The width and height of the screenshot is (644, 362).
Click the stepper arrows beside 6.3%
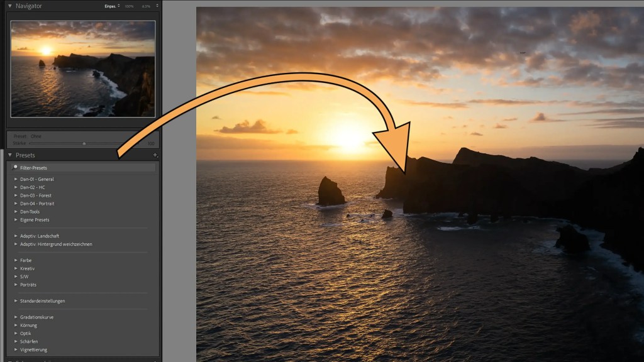(157, 6)
